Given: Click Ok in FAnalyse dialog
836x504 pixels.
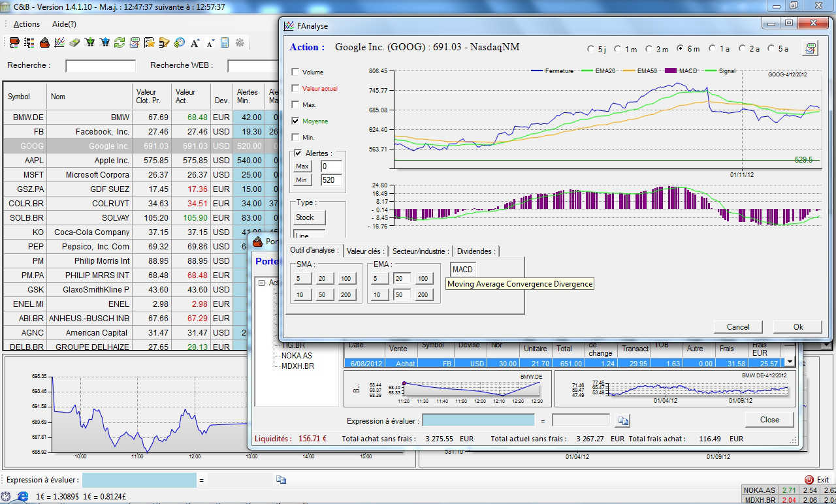Looking at the screenshot, I should point(798,326).
